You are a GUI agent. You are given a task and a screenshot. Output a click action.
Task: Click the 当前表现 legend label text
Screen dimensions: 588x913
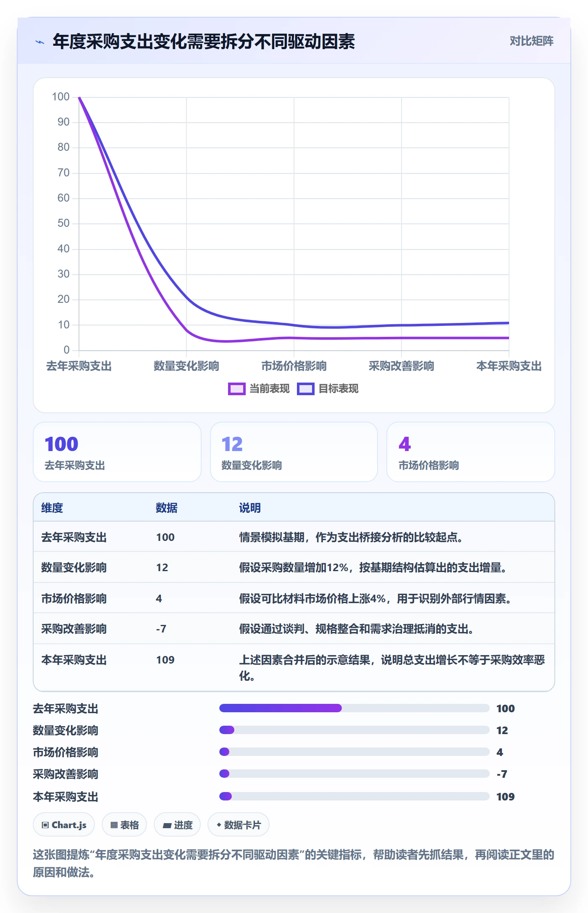[269, 389]
